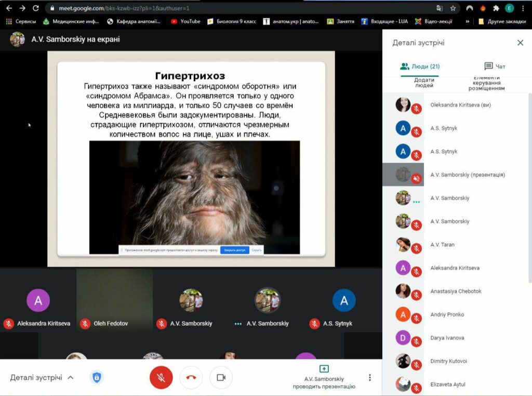Select speaking A.V. Samborskiy tile with dots
This screenshot has width=532, height=396.
point(268,300)
